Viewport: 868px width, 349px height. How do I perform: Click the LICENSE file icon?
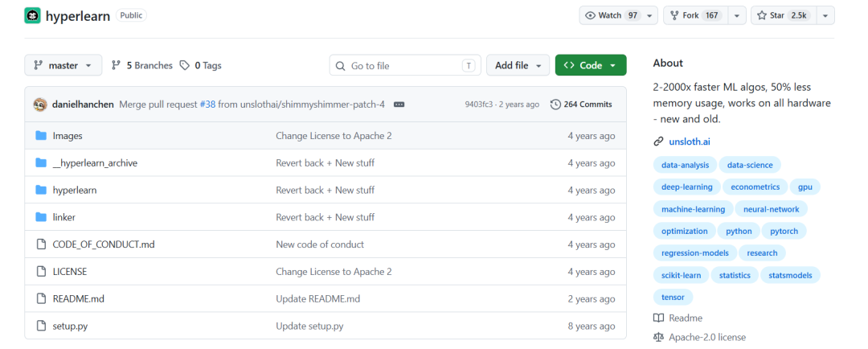tap(40, 272)
